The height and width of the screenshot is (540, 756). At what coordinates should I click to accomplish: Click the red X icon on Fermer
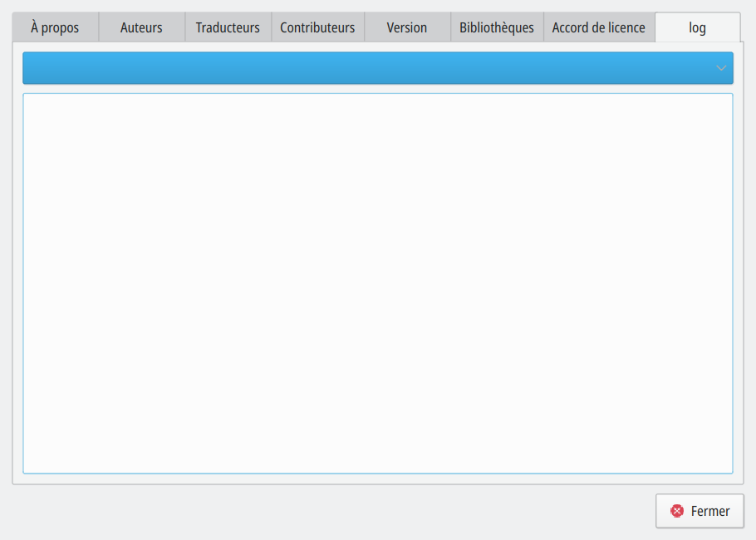[677, 511]
